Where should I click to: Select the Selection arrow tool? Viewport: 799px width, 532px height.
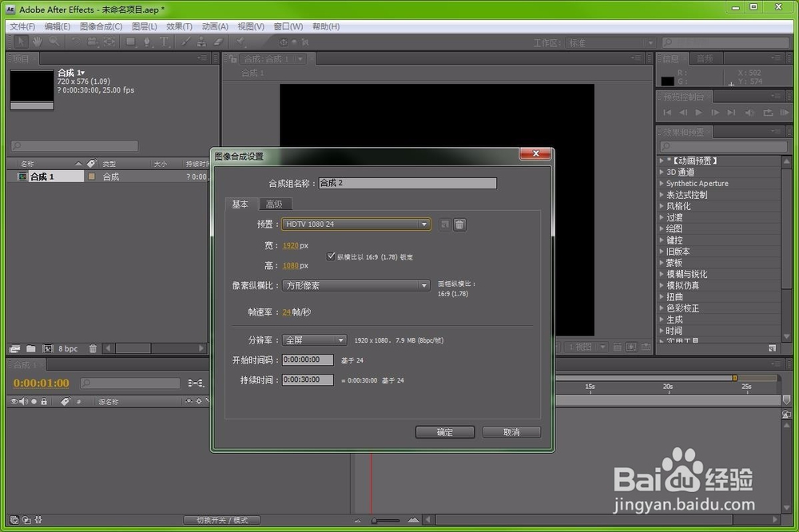click(21, 42)
